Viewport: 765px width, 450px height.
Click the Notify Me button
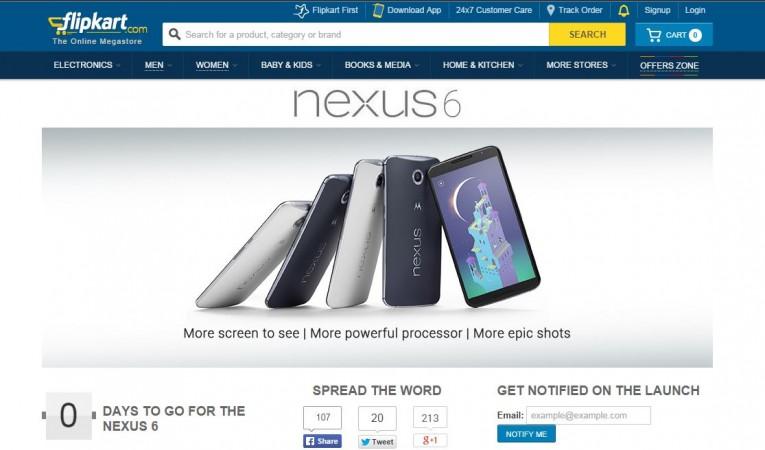pos(526,434)
